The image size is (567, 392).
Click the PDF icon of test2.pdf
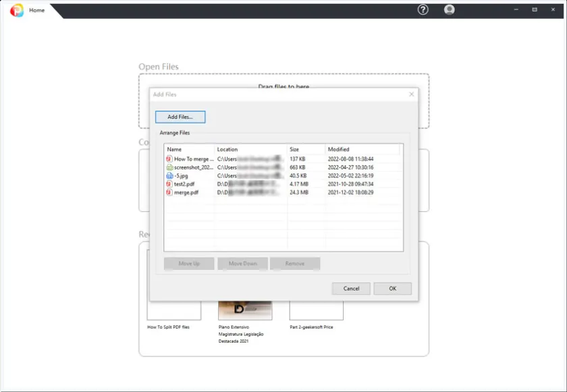[169, 184]
